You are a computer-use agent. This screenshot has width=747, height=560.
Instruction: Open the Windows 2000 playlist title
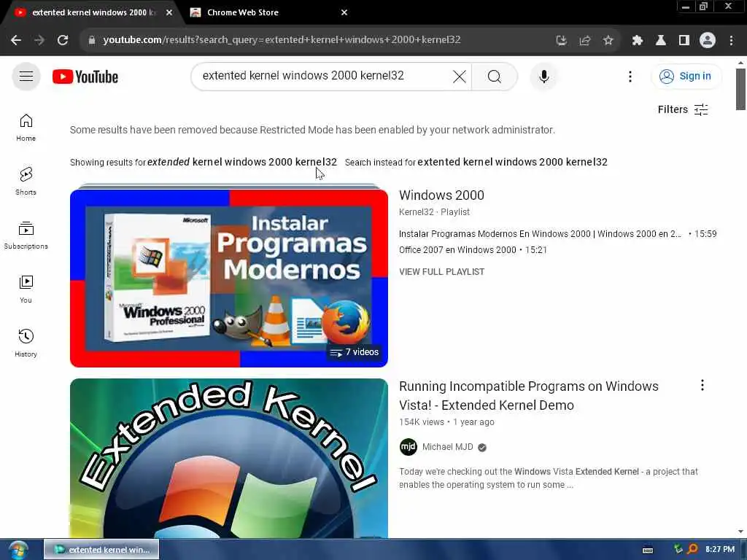point(441,195)
